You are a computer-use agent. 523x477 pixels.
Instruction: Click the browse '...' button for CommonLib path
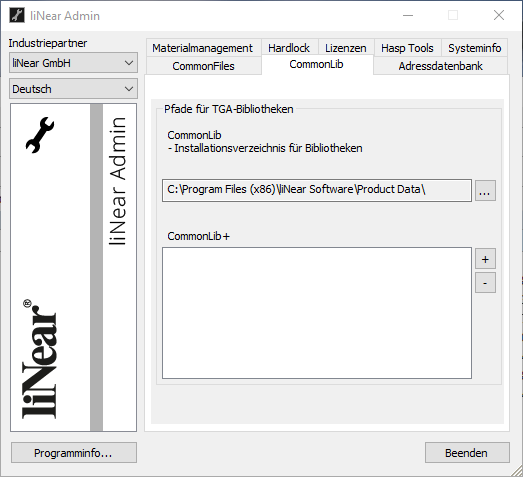click(485, 190)
